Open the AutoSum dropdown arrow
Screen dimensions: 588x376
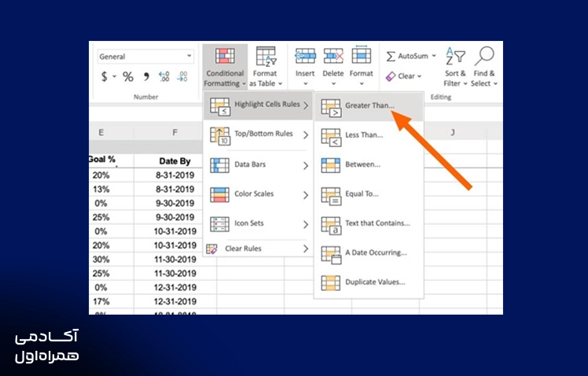click(x=434, y=56)
